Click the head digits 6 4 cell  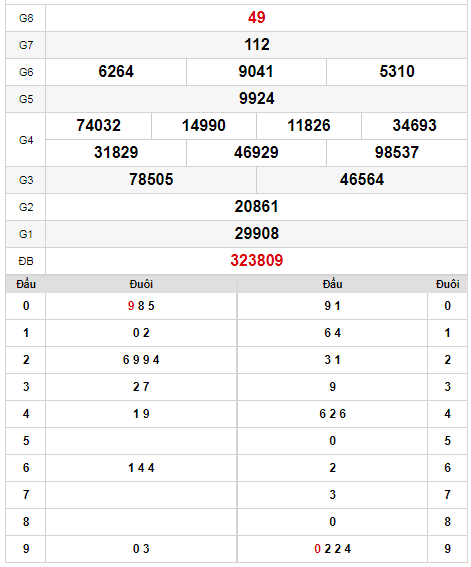[x=332, y=333]
